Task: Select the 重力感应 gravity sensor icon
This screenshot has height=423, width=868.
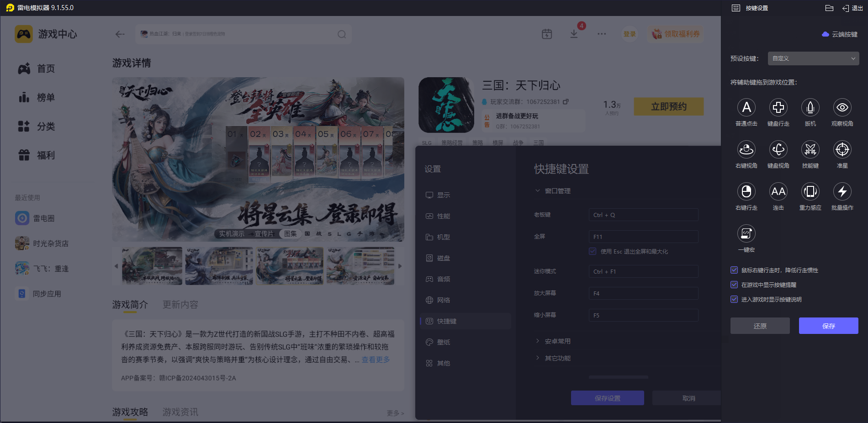Action: click(x=810, y=192)
